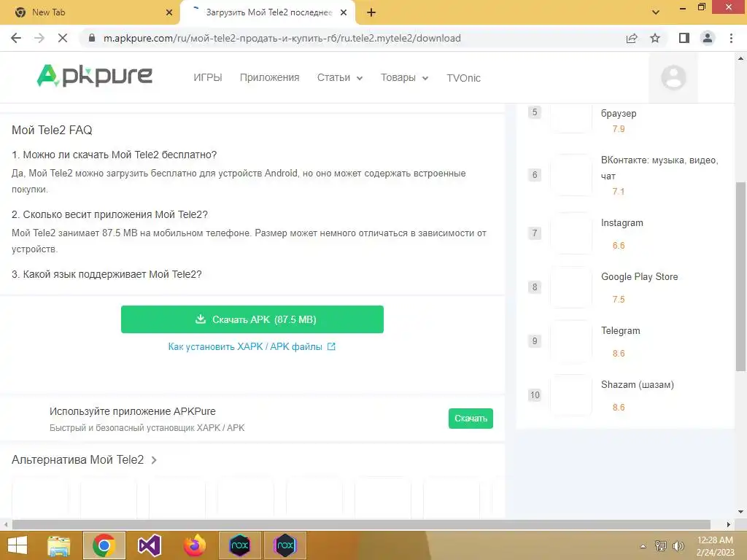The height and width of the screenshot is (560, 747).
Task: Click the Можно ли скачать FAQ question
Action: (115, 155)
